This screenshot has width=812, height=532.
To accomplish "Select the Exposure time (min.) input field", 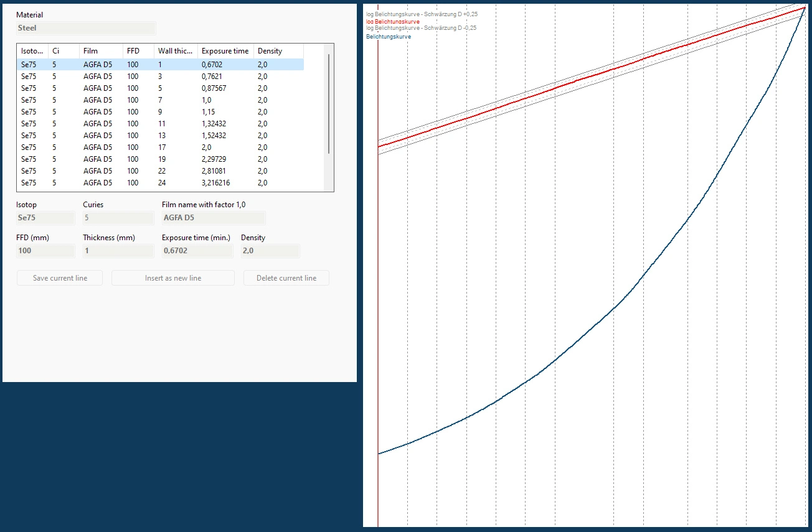I will pos(196,251).
